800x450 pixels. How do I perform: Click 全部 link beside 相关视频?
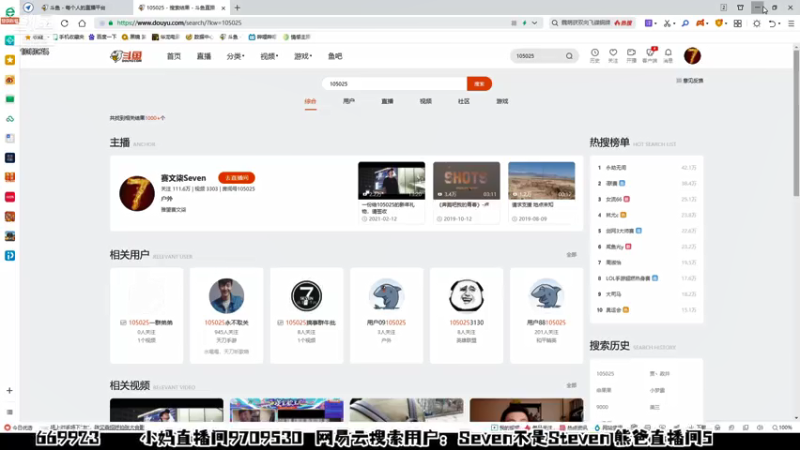point(571,385)
